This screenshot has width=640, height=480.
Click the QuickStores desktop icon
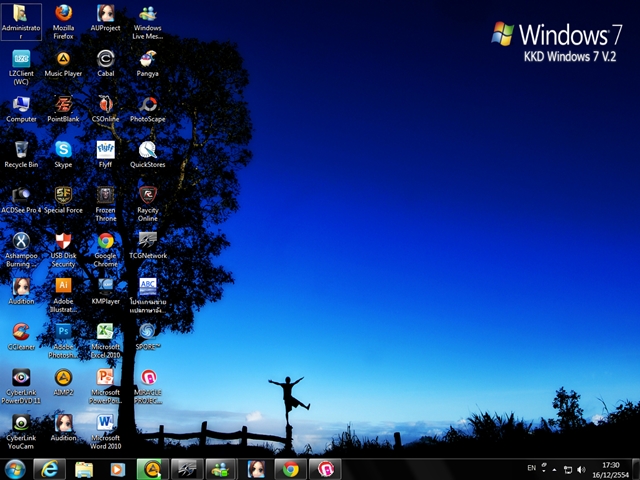[147, 155]
